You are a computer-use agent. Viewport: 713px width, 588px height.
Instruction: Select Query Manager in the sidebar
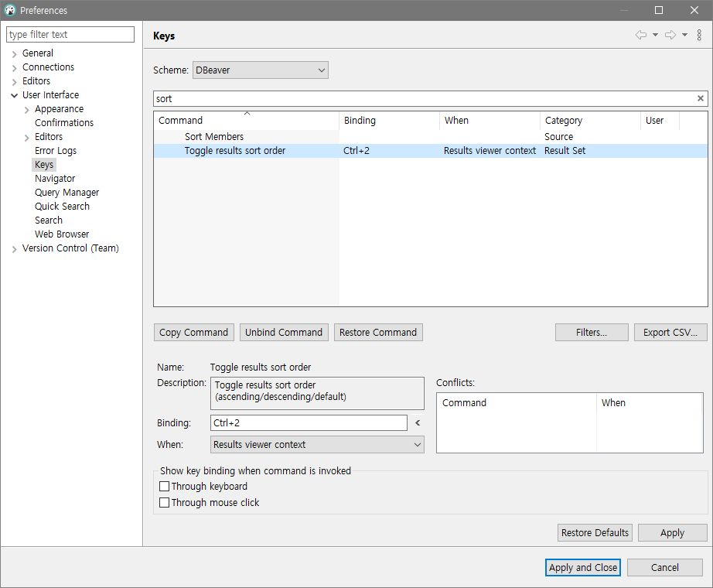[x=67, y=192]
